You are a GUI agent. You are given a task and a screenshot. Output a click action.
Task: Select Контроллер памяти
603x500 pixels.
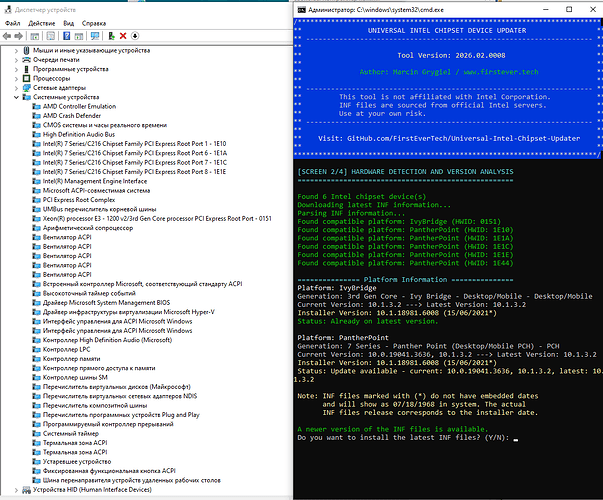(x=72, y=359)
